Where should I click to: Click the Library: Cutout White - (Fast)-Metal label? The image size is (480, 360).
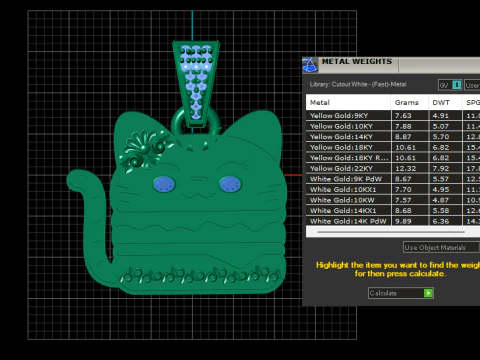click(358, 84)
